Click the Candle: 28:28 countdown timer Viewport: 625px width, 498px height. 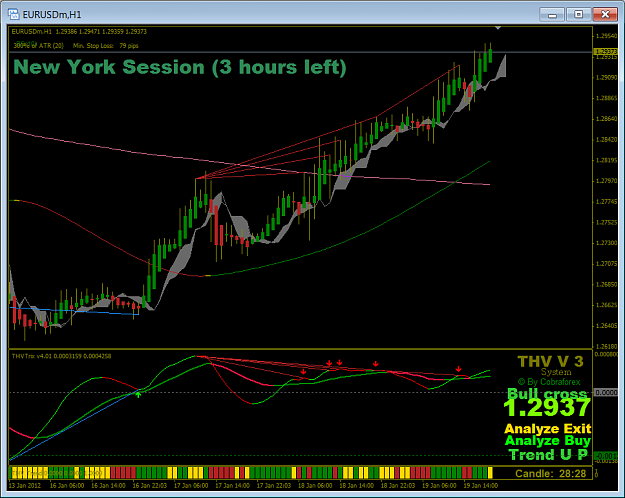550,474
